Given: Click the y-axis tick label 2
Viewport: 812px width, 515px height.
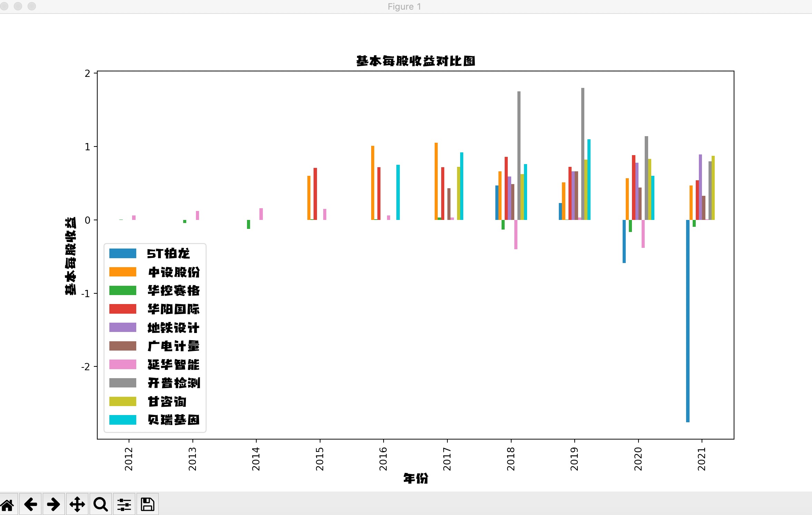Looking at the screenshot, I should click(x=88, y=73).
